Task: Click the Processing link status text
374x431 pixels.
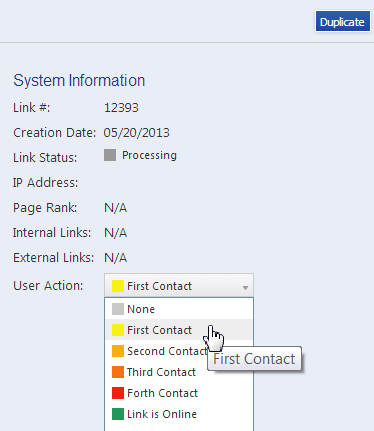Action: (149, 156)
